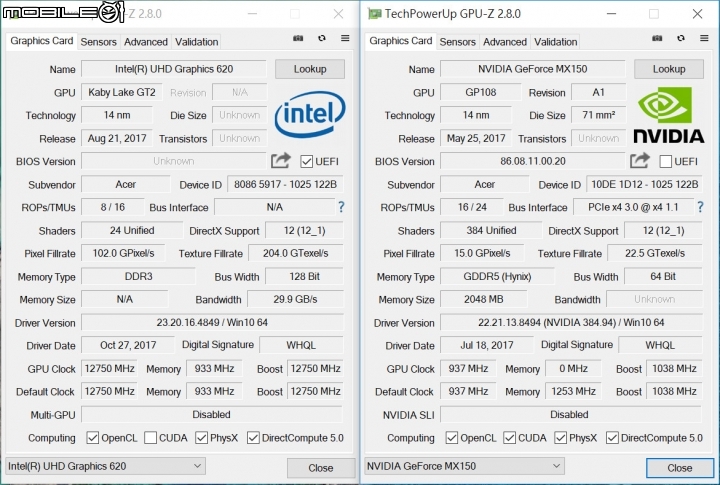Switch to Advanced tab in NVIDIA window
720x485 pixels.
[x=505, y=42]
